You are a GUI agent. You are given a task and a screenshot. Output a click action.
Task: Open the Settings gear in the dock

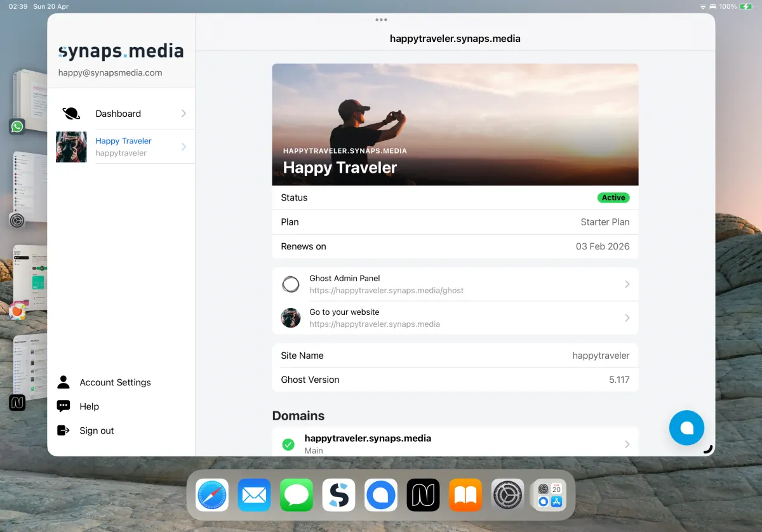click(507, 495)
